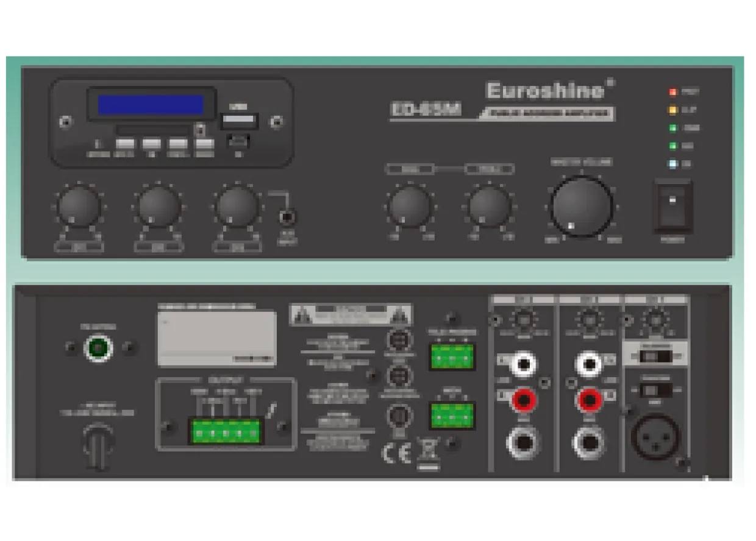Click the USB port beside the LCD display
The image size is (756, 541).
point(238,120)
